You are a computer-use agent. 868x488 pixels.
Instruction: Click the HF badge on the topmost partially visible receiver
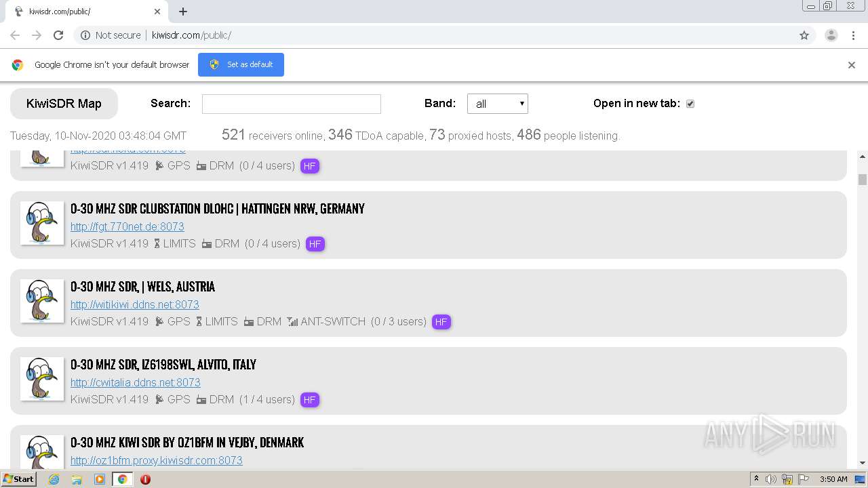pos(309,166)
